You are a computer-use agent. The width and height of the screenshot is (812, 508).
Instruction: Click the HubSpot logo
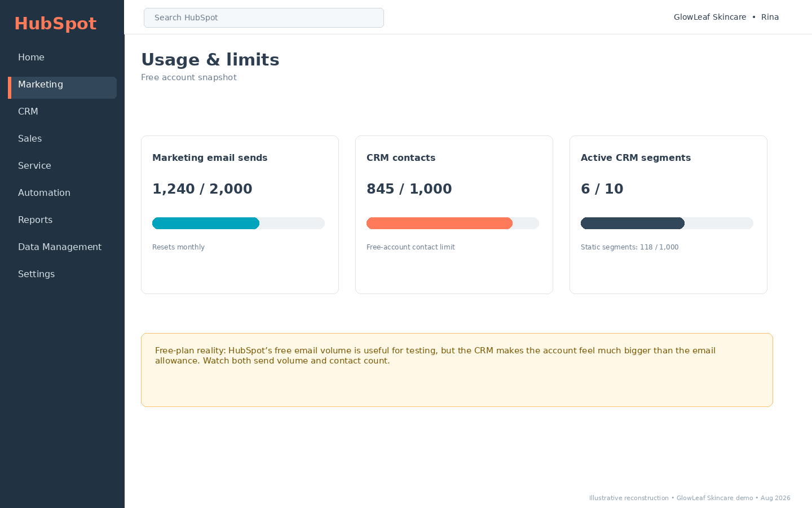[x=55, y=24]
